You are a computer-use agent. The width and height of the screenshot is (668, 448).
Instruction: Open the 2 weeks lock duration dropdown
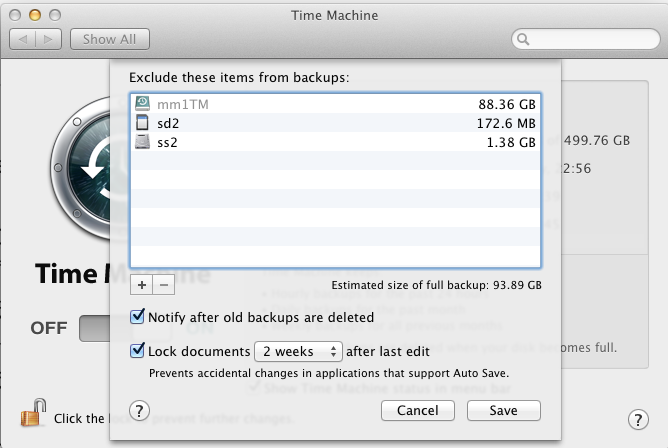pos(298,351)
